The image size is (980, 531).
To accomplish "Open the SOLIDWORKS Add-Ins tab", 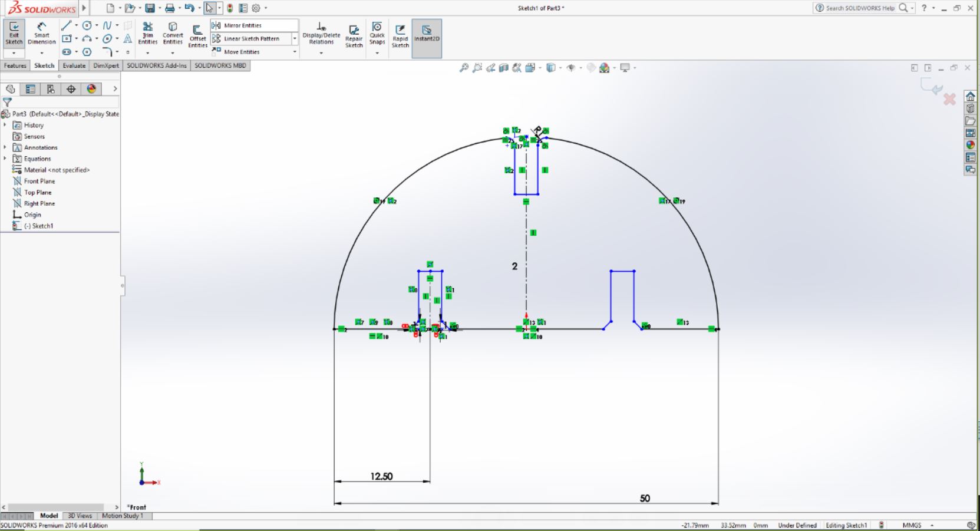I will click(157, 65).
